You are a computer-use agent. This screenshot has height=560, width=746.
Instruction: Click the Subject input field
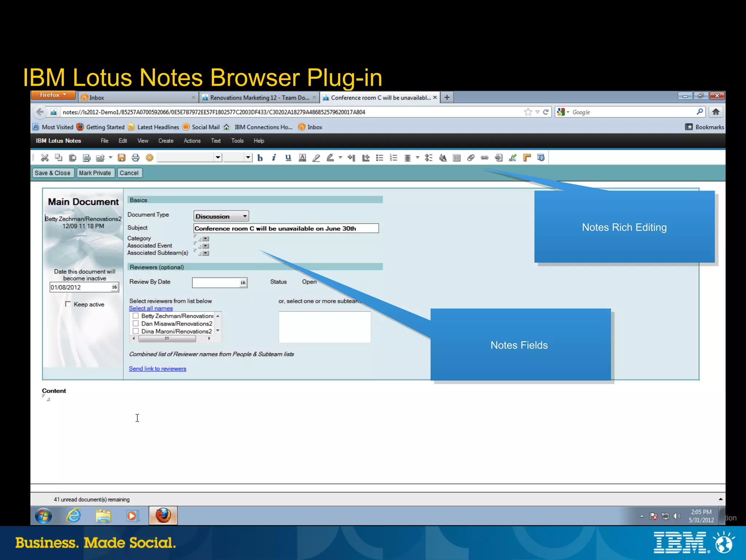(x=286, y=228)
